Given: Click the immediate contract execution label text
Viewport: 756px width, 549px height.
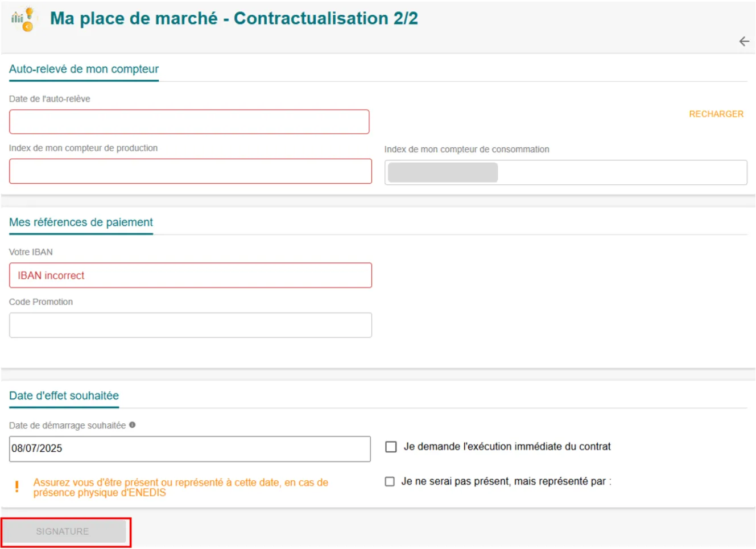Looking at the screenshot, I should (x=507, y=447).
